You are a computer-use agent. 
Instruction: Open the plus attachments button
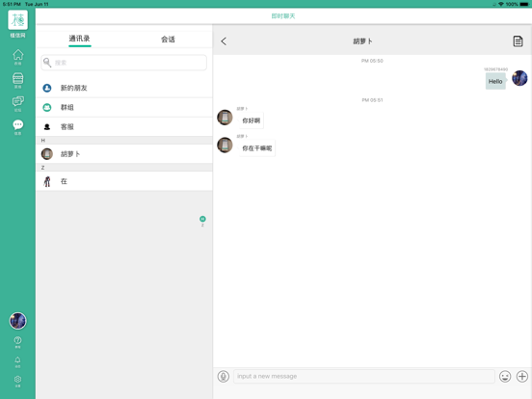pyautogui.click(x=521, y=377)
